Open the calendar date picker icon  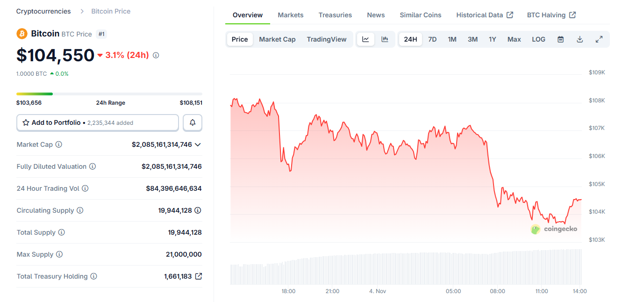560,39
